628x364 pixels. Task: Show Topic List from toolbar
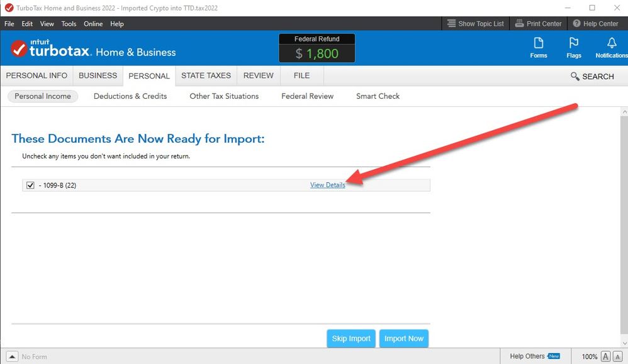475,24
